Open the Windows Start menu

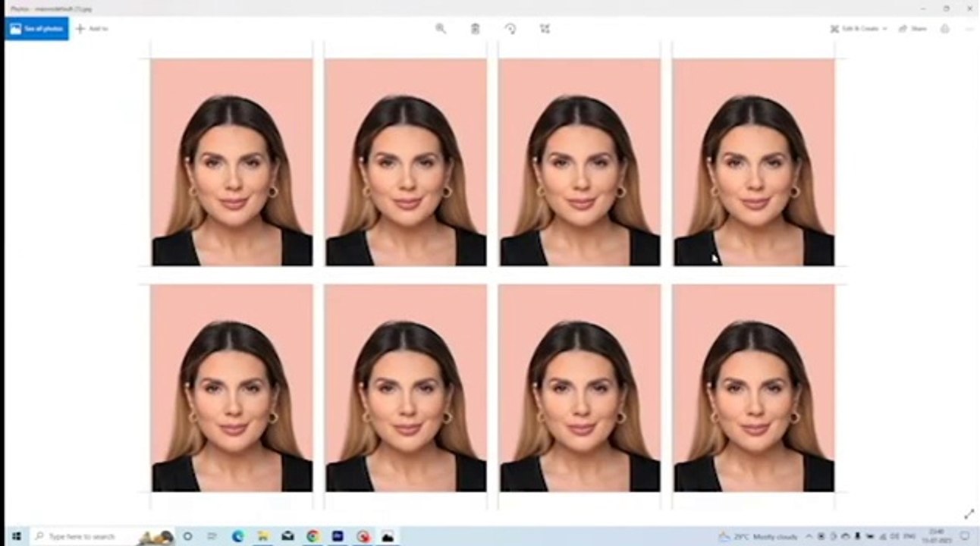(x=15, y=536)
